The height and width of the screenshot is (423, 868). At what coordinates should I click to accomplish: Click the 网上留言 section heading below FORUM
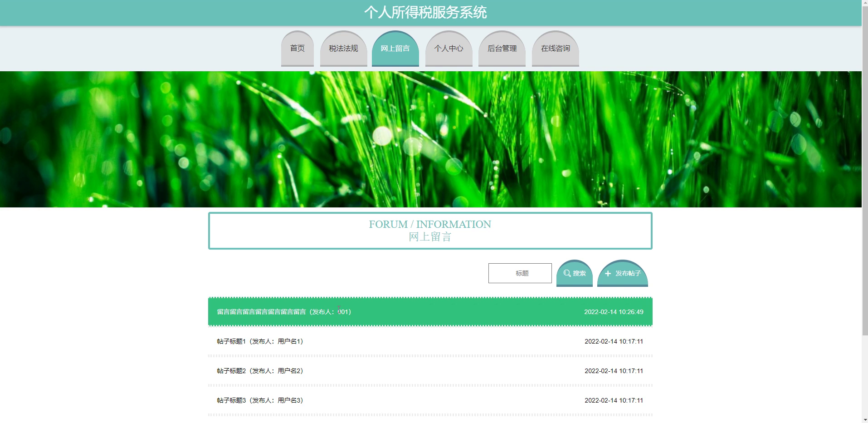pyautogui.click(x=430, y=237)
